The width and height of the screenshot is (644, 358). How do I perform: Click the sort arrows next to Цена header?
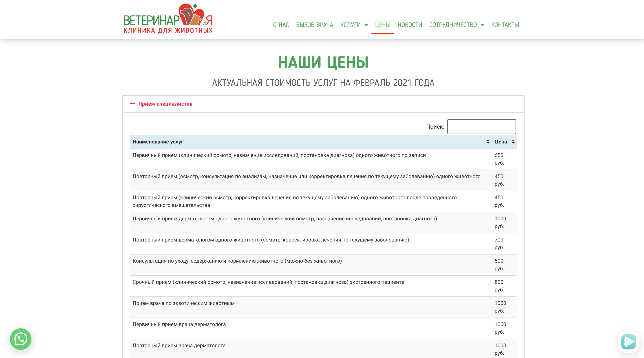(x=513, y=141)
